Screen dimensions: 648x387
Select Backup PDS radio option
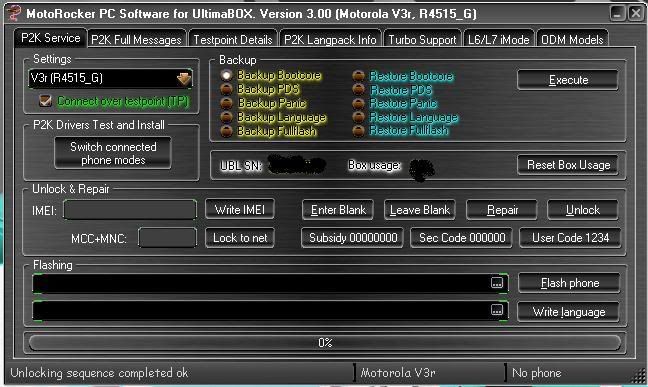click(226, 89)
